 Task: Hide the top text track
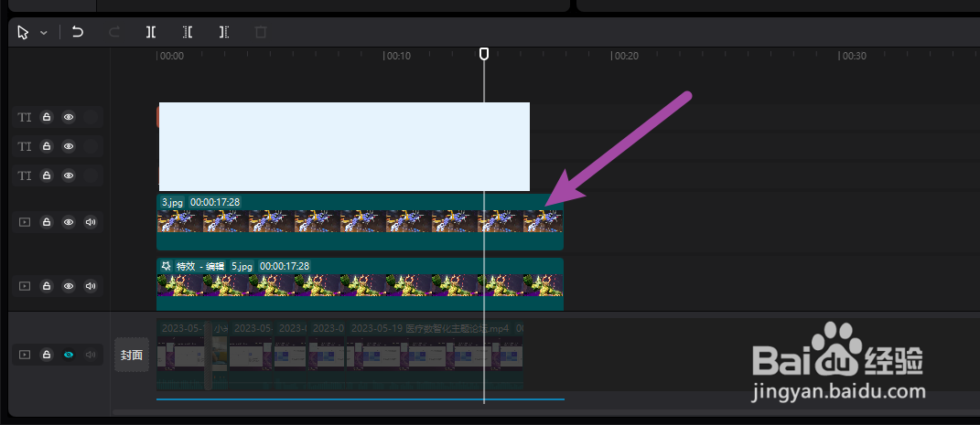[69, 117]
